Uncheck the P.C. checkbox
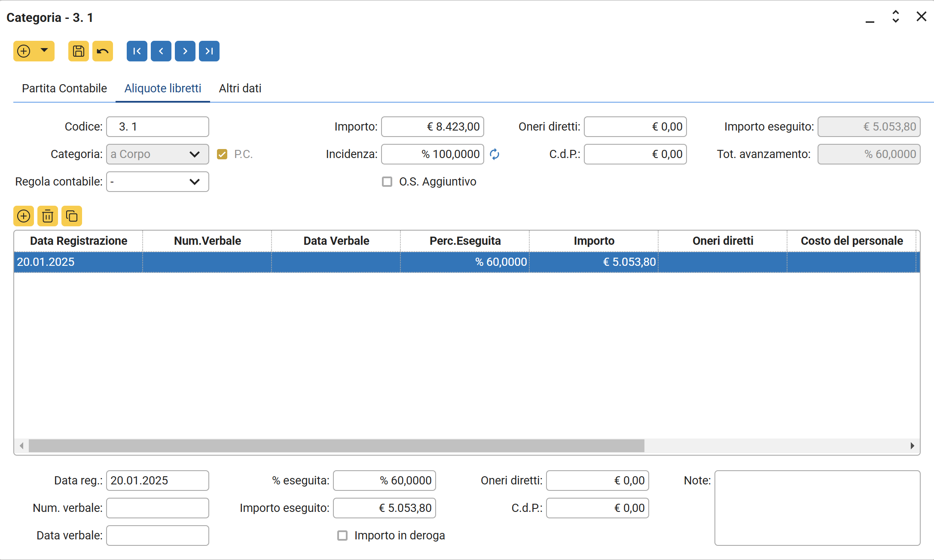This screenshot has width=934, height=560. [x=222, y=154]
